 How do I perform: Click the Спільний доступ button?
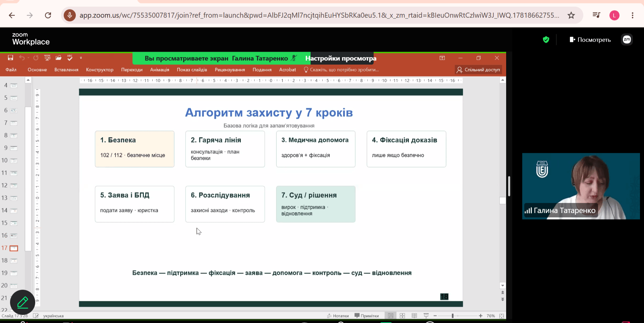point(478,70)
